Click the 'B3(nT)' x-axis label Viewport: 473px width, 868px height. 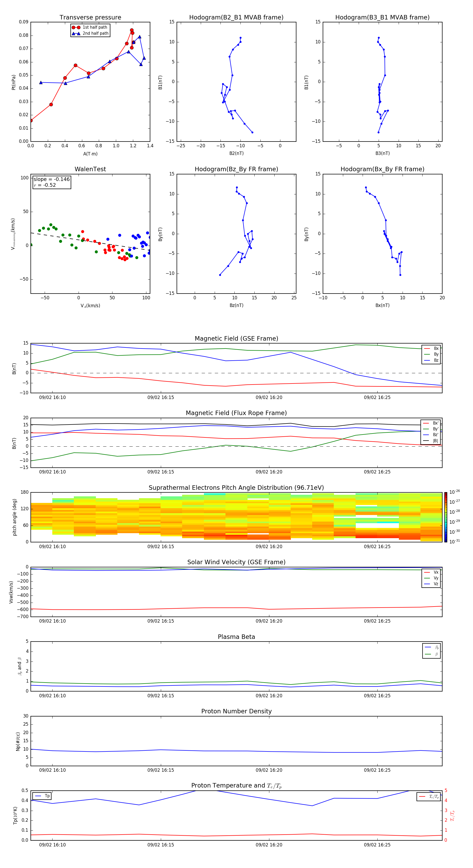point(382,153)
